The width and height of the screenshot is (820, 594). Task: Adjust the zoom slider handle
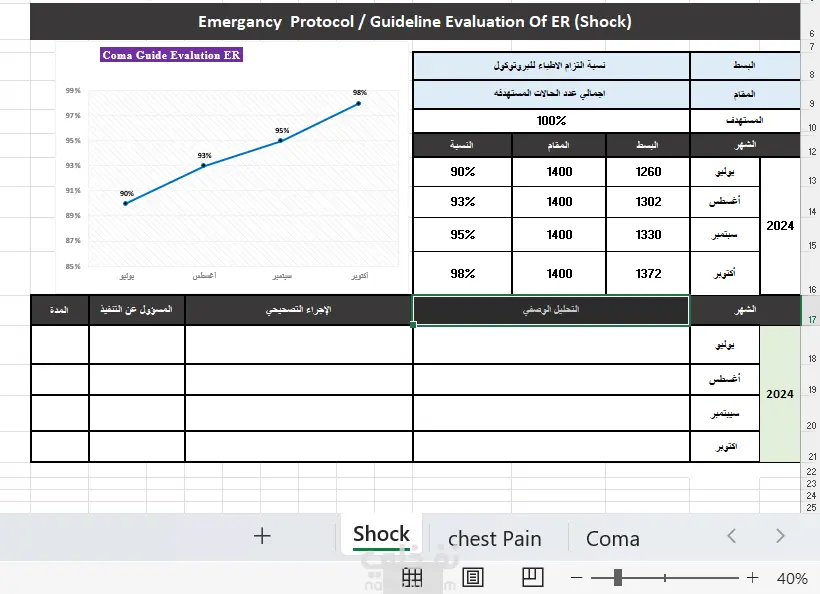pos(618,578)
